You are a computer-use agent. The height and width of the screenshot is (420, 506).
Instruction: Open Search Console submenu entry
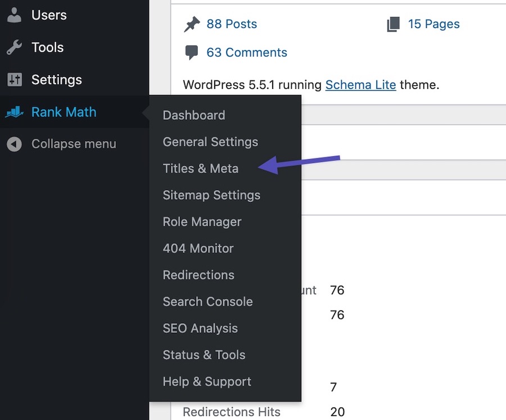click(x=207, y=301)
